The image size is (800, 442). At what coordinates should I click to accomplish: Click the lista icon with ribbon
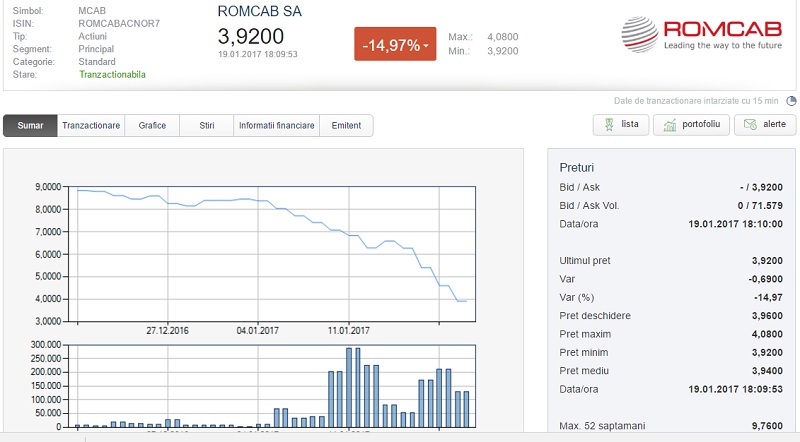(x=609, y=125)
